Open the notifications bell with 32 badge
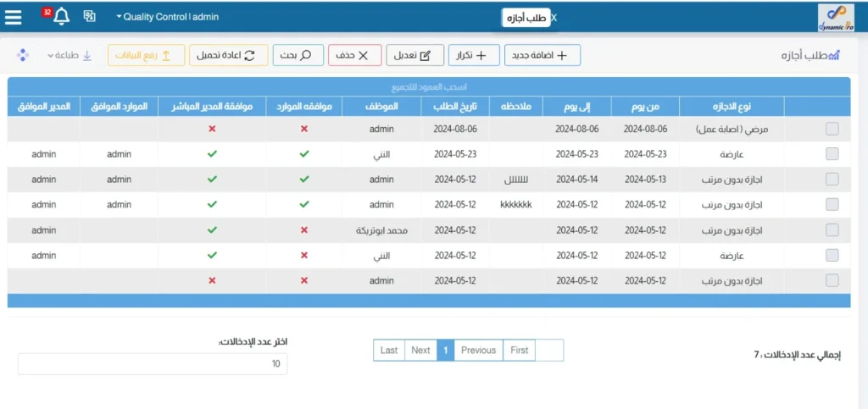 [x=60, y=16]
